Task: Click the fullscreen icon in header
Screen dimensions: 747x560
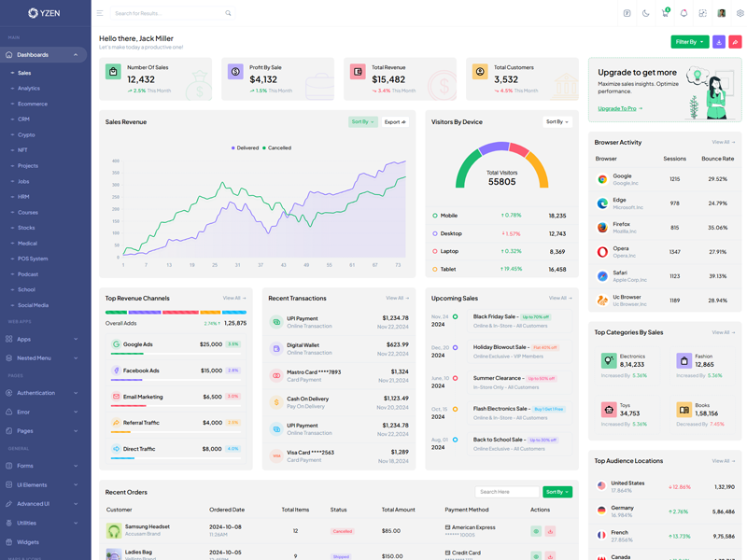Action: click(702, 13)
